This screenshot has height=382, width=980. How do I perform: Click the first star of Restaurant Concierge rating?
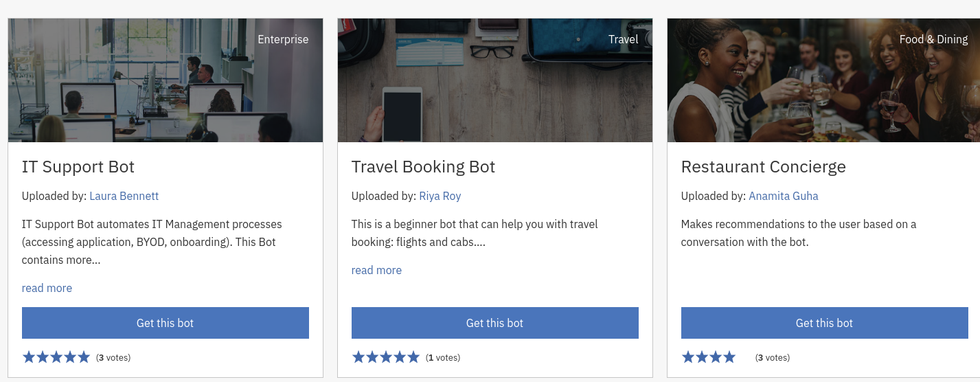[688, 357]
